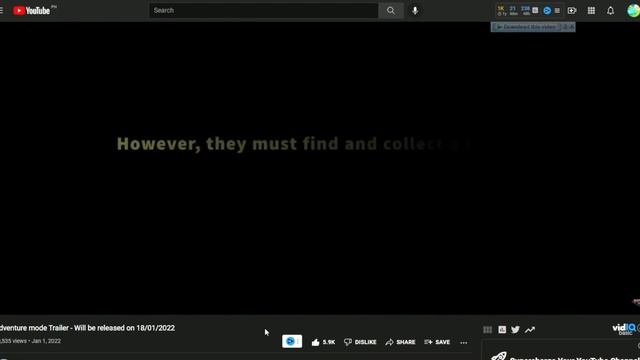Click the Search input field
The image size is (640, 360).
264,11
